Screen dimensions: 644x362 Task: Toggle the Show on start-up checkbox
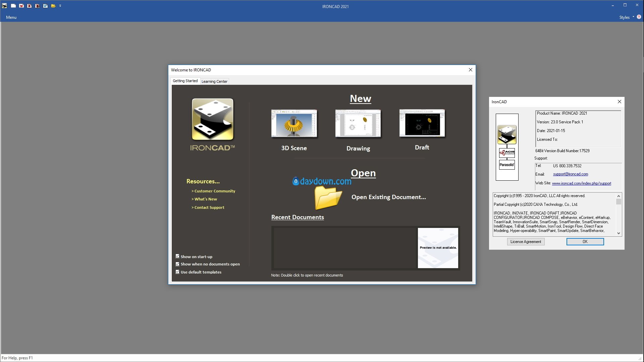(x=177, y=256)
